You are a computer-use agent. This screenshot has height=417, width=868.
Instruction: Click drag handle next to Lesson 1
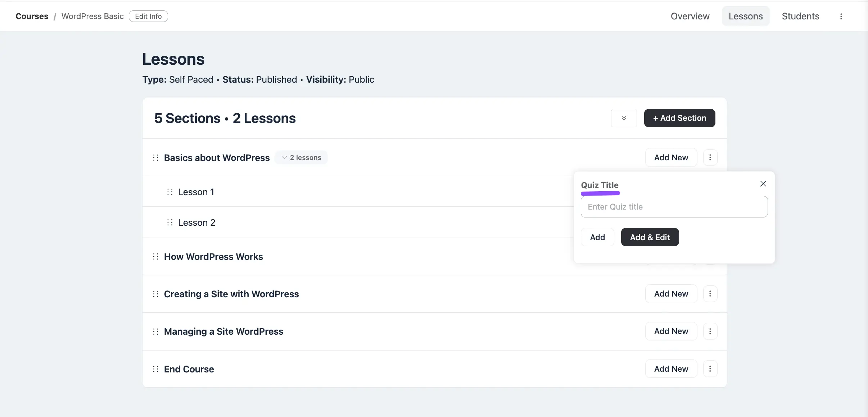coord(169,192)
